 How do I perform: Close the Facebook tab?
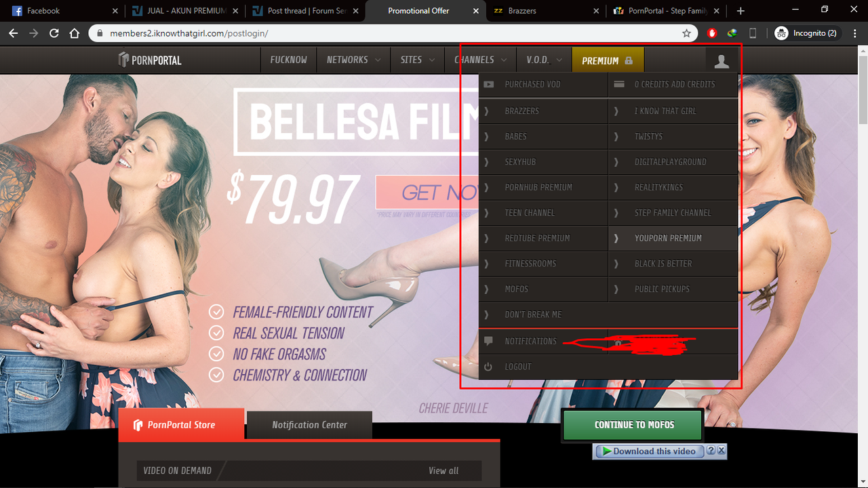pyautogui.click(x=115, y=11)
